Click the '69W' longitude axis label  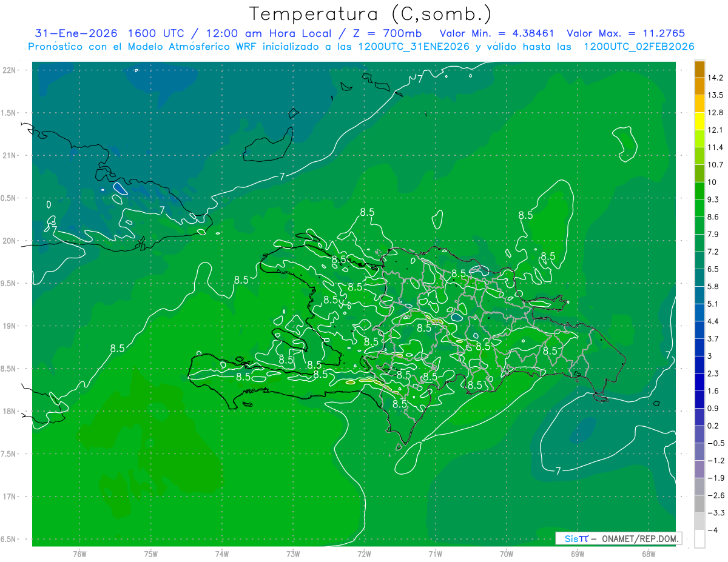coord(578,554)
